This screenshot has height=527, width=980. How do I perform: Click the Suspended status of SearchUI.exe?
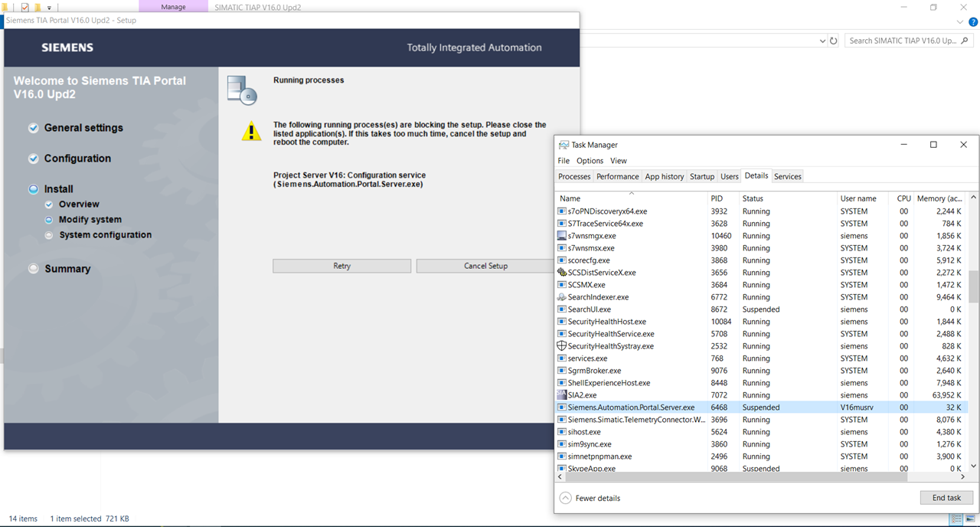[x=761, y=309]
